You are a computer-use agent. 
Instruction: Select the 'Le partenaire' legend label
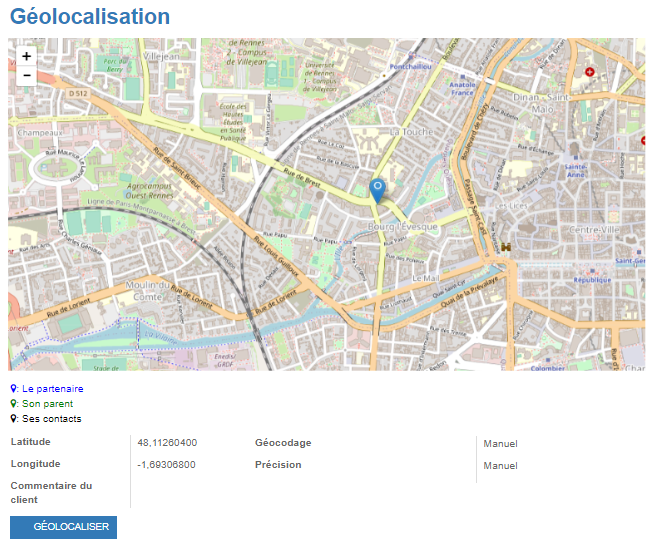click(53, 389)
